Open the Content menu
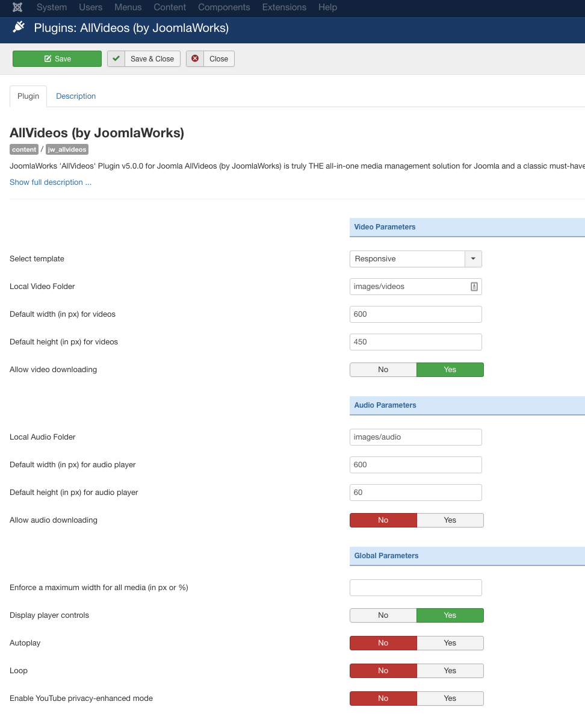This screenshot has height=728, width=585. pyautogui.click(x=170, y=7)
